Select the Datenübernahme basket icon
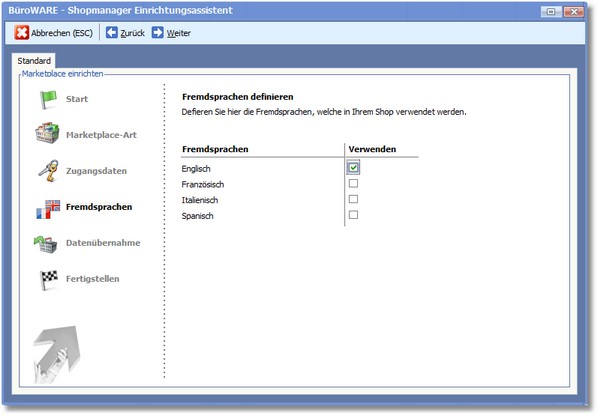598x416 pixels. coord(46,244)
